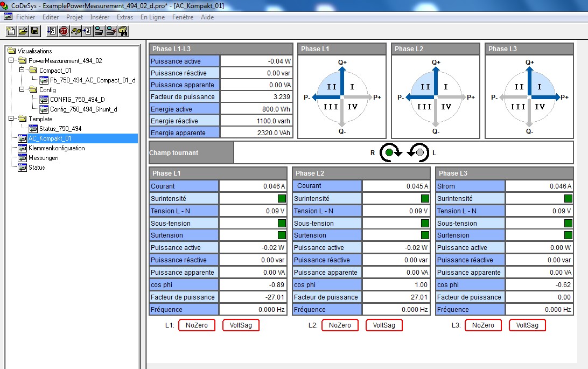
Task: Open the Editer menu
Action: pyautogui.click(x=51, y=17)
